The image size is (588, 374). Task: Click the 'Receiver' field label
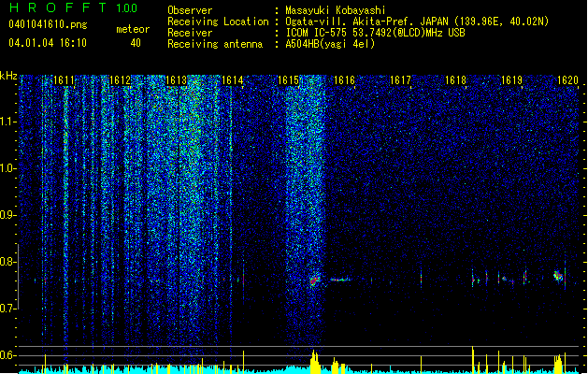[190, 33]
